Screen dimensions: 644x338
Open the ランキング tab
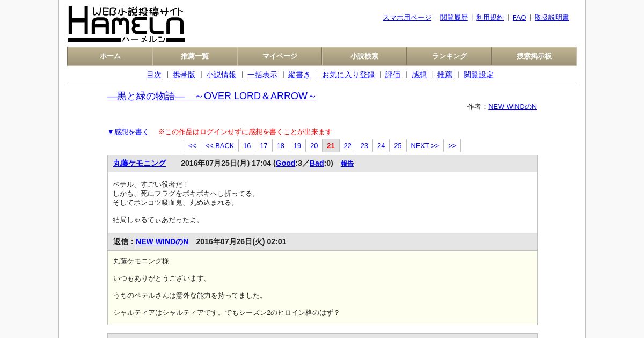449,56
